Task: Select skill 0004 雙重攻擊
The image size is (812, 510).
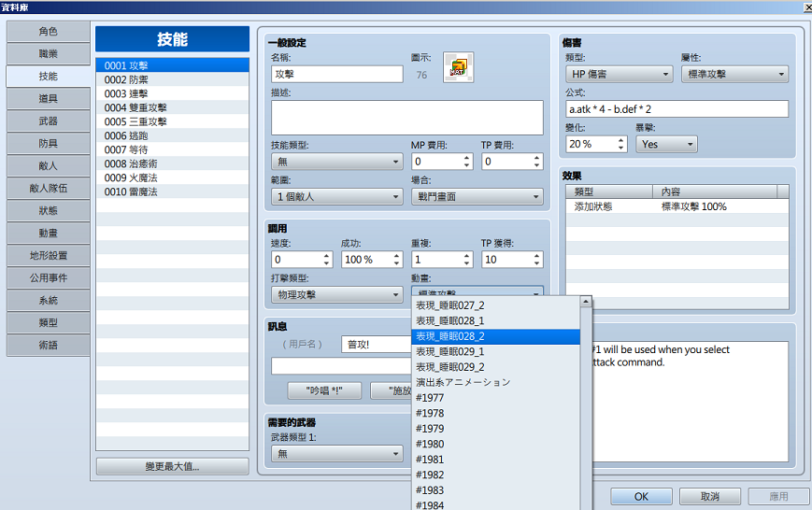Action: point(173,107)
